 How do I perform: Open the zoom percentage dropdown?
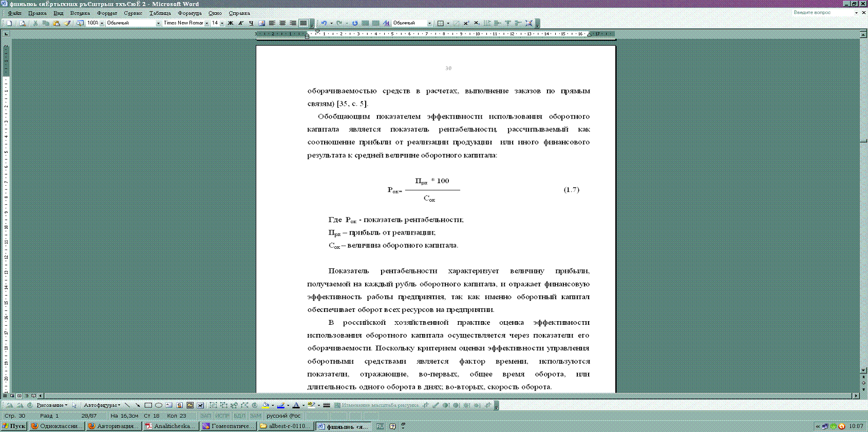[102, 23]
